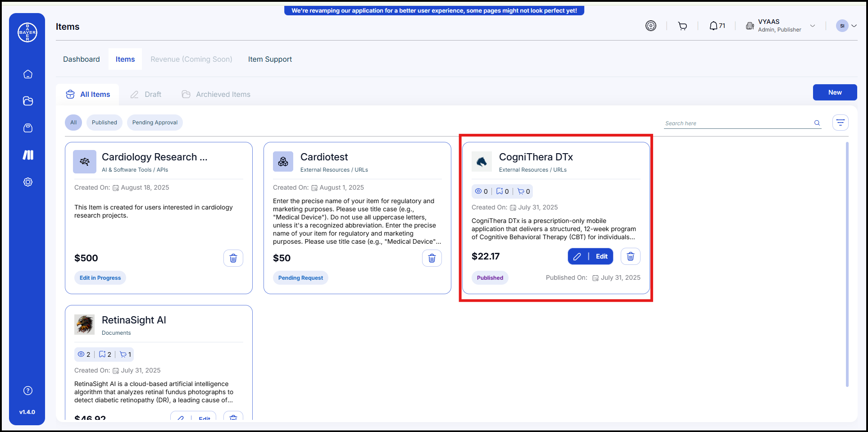Open the help question mark icon

pos(28,391)
